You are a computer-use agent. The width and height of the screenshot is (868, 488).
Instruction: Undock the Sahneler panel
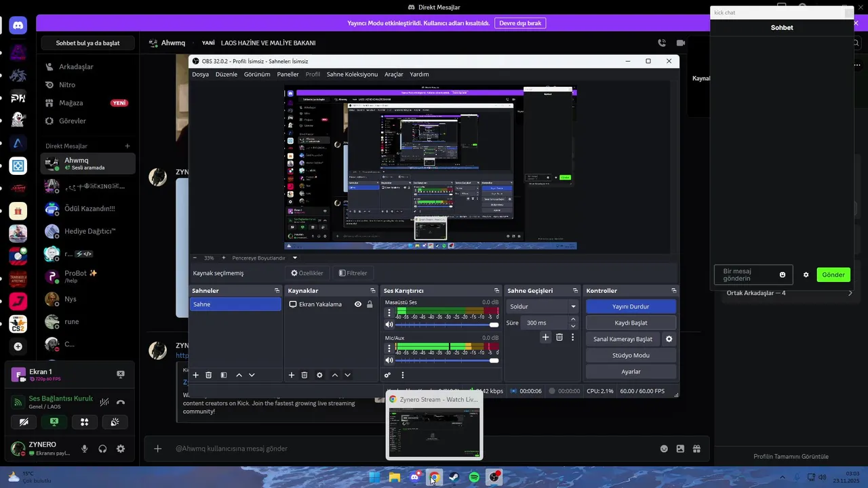[277, 291]
